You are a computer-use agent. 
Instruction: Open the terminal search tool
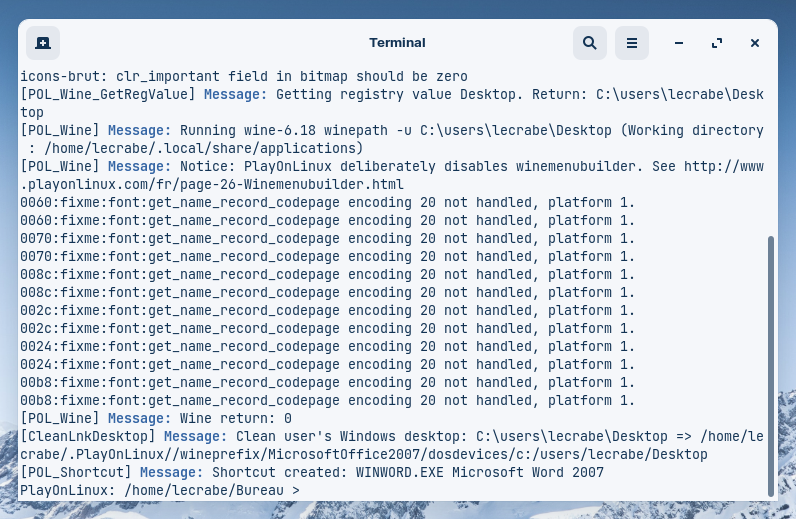pyautogui.click(x=590, y=43)
